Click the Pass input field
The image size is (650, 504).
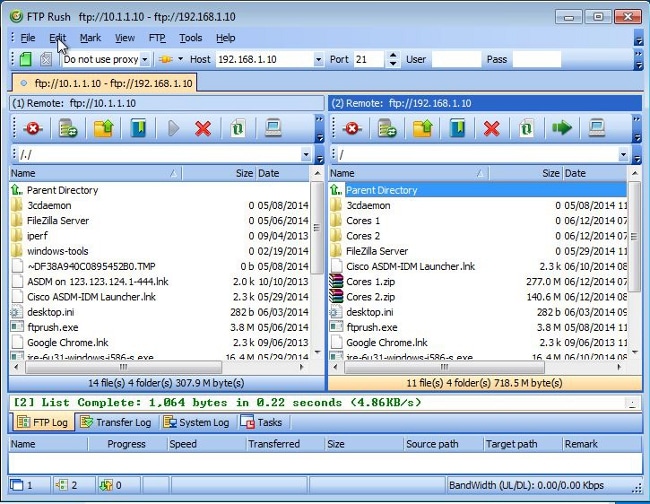pyautogui.click(x=536, y=59)
